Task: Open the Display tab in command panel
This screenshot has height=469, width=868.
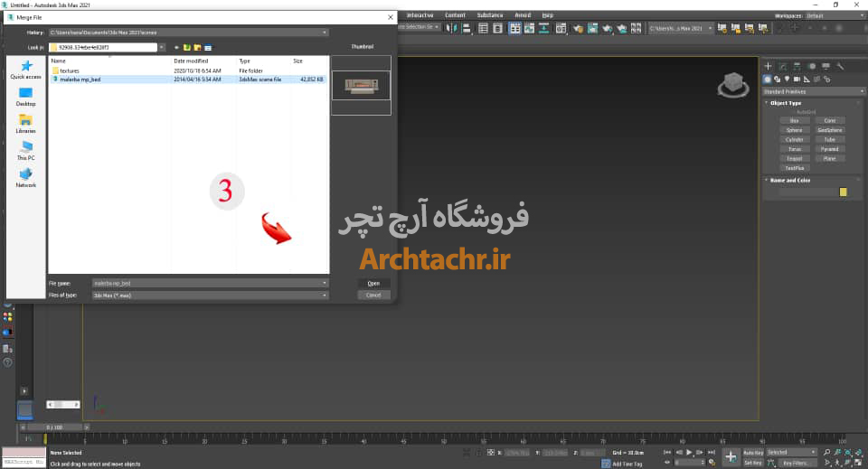Action: click(x=826, y=66)
